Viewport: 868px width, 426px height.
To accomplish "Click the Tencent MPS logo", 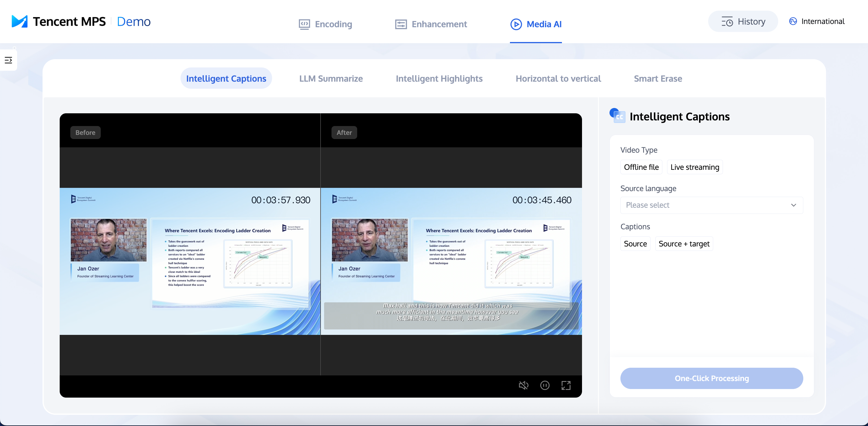I will (x=19, y=22).
